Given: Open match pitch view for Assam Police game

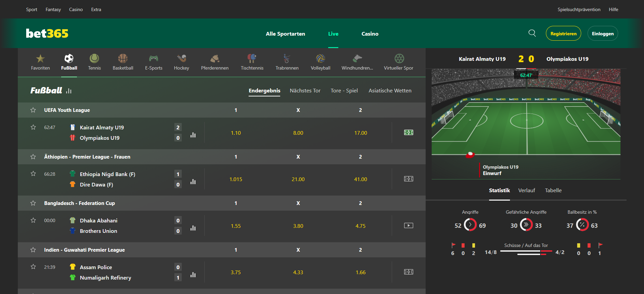Looking at the screenshot, I should 409,272.
